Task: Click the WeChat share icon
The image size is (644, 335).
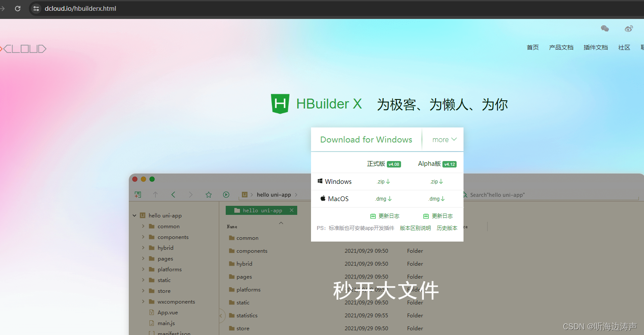Action: 605,28
